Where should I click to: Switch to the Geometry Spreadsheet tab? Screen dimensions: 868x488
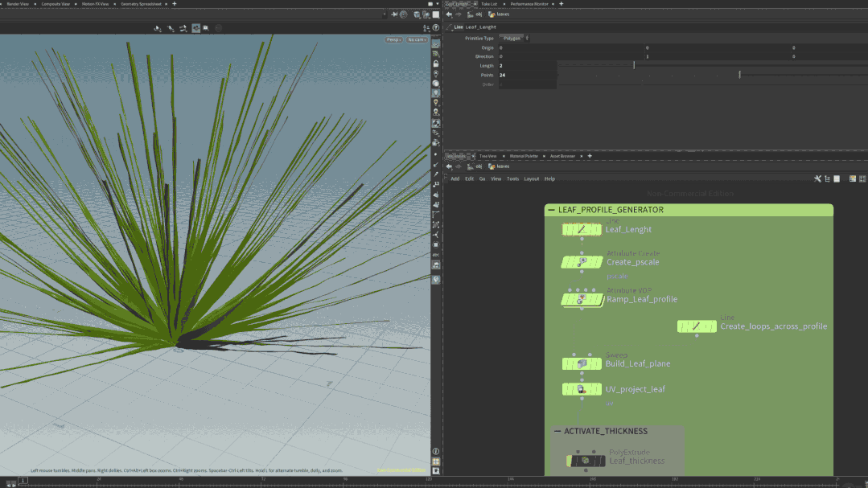click(140, 3)
